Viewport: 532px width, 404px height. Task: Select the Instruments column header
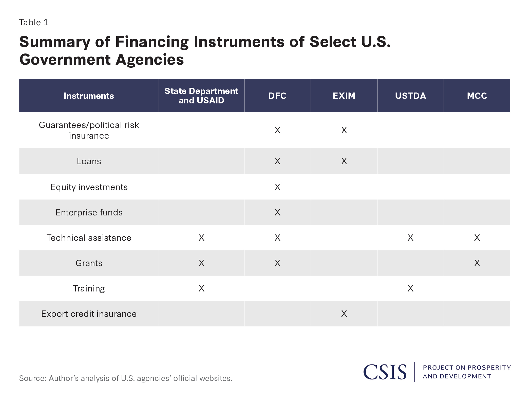coord(89,96)
